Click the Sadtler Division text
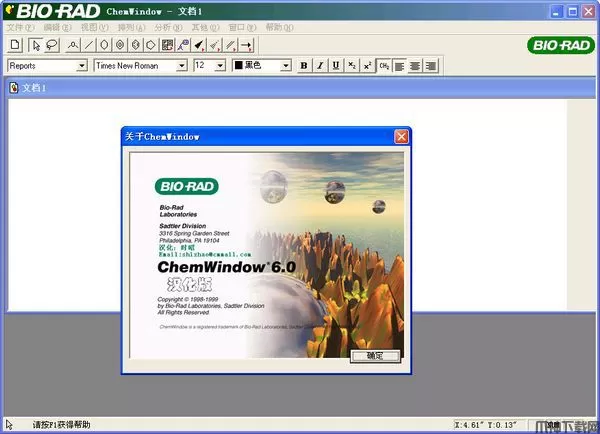This screenshot has width=600, height=434. tap(183, 226)
